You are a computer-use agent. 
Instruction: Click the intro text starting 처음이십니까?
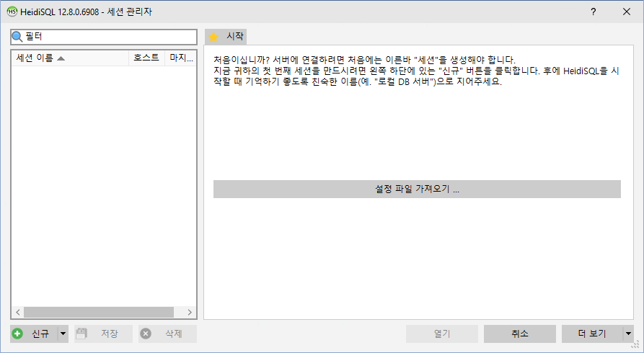(x=416, y=71)
